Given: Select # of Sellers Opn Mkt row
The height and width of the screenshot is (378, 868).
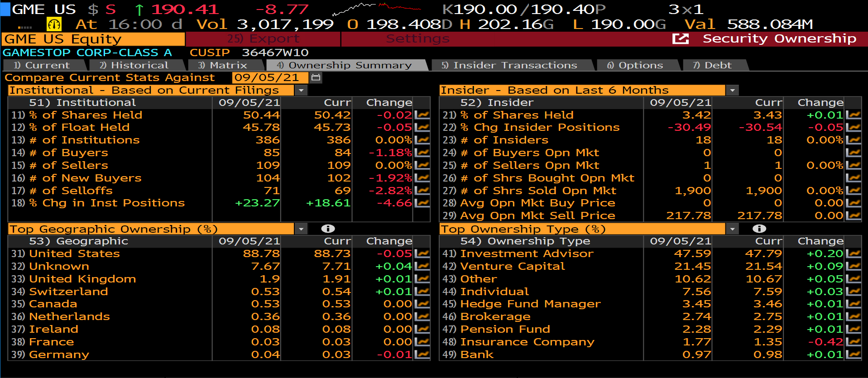Looking at the screenshot, I should pos(530,165).
